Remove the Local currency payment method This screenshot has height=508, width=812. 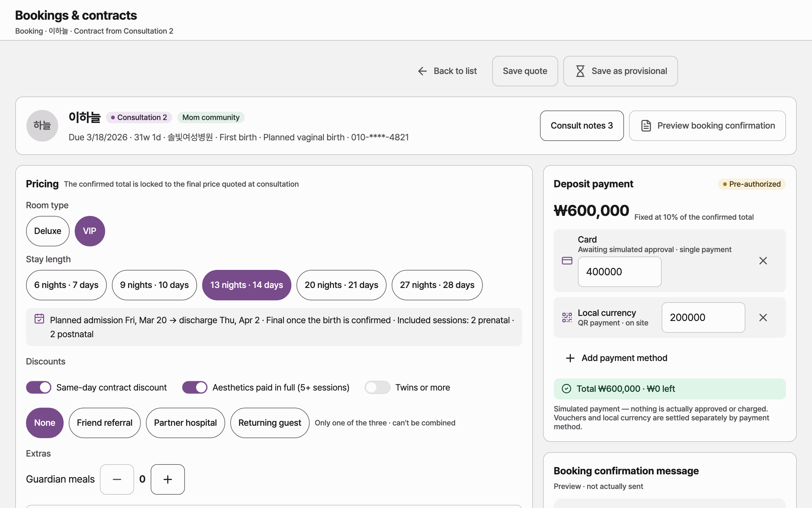tap(763, 317)
